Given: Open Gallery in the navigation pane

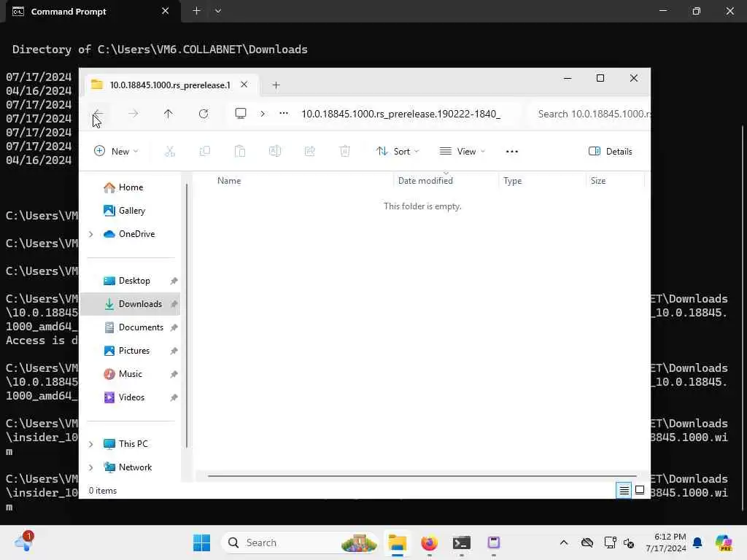Looking at the screenshot, I should [124, 211].
